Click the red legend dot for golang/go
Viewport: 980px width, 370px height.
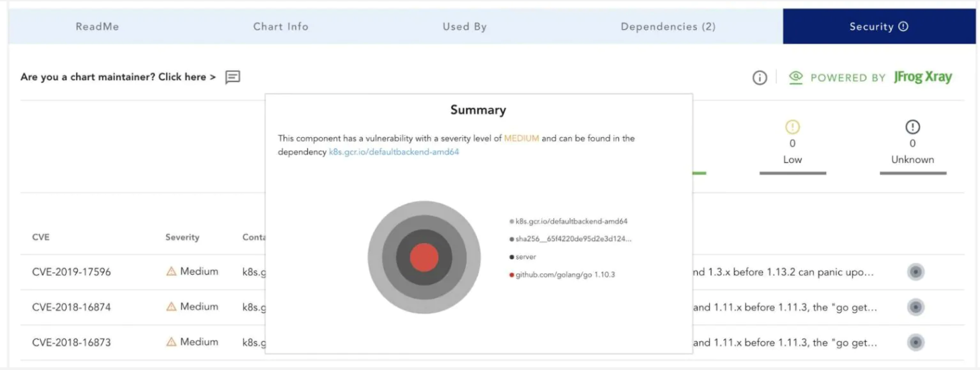[x=512, y=275]
